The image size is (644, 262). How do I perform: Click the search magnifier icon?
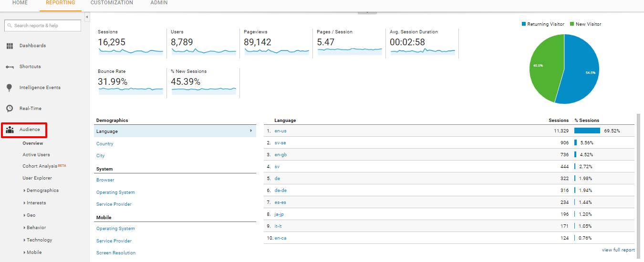point(10,26)
